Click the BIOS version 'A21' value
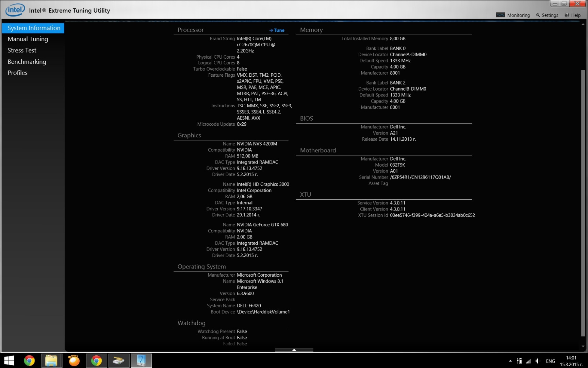588x368 pixels. [x=394, y=133]
